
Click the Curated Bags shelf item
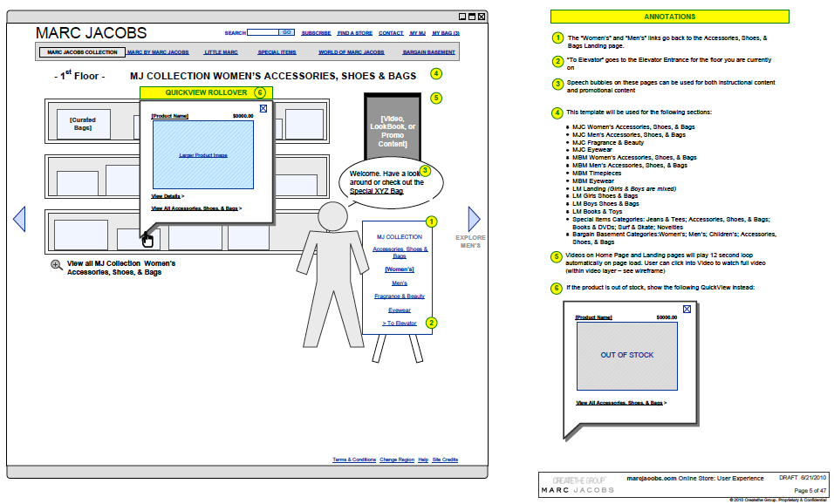[x=83, y=124]
